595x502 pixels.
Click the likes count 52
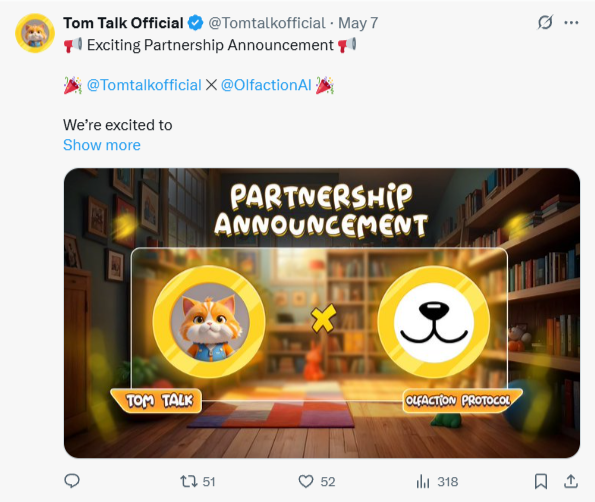[x=328, y=482]
